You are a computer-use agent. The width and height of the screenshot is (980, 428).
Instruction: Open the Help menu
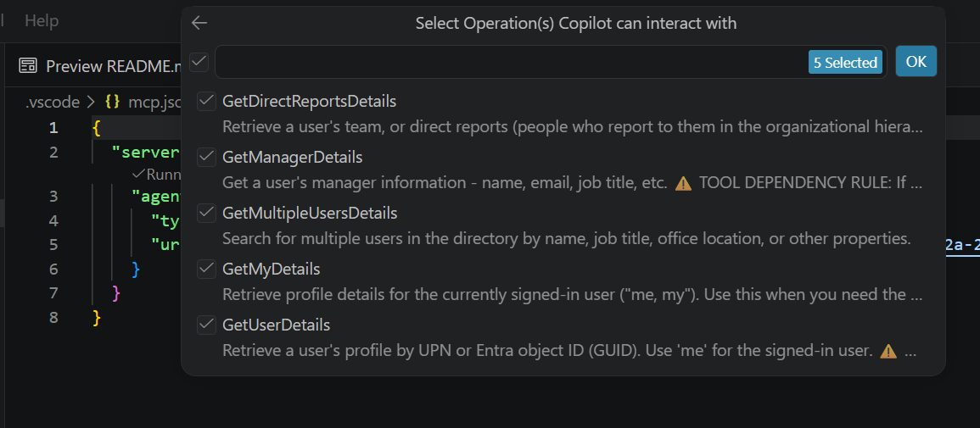tap(41, 20)
